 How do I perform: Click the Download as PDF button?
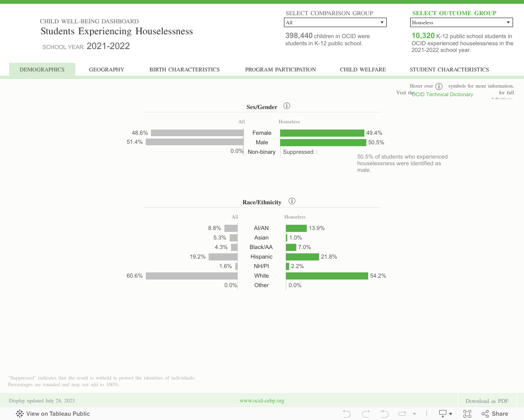pos(487,401)
